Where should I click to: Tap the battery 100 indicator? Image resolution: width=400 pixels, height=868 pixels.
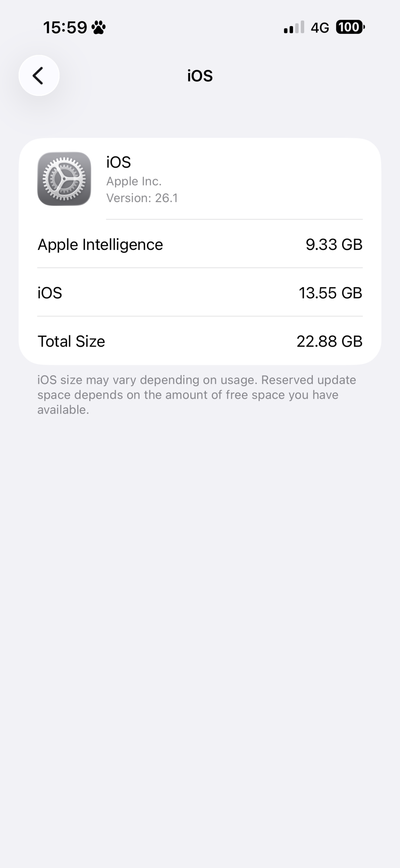pyautogui.click(x=350, y=27)
